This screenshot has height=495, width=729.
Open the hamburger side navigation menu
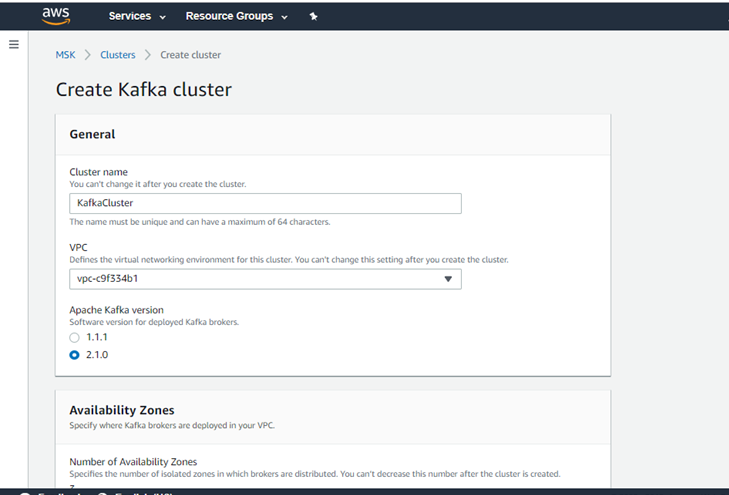[14, 44]
